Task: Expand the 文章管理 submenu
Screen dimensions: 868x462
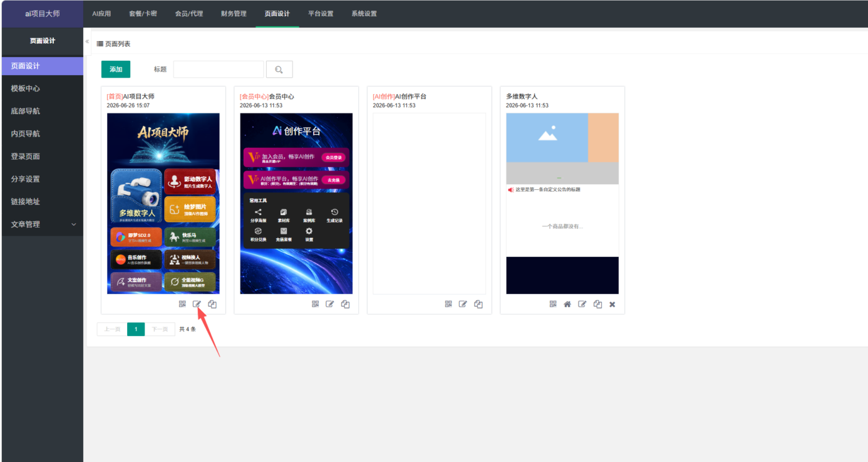Action: (x=42, y=224)
